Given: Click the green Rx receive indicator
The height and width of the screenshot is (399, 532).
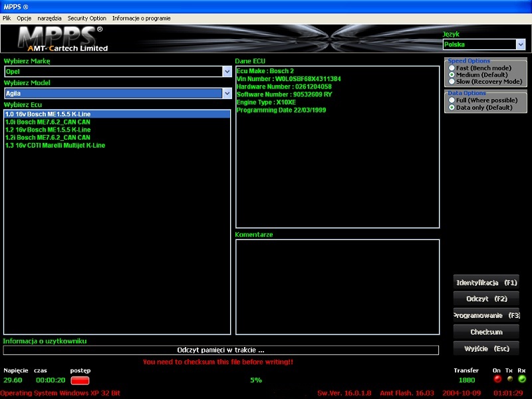Looking at the screenshot, I should click(x=521, y=379).
